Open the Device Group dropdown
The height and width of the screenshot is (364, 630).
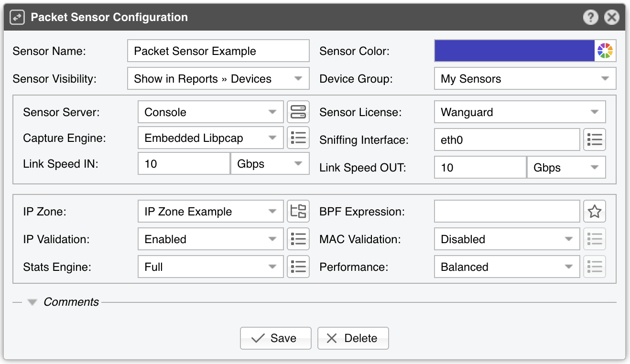point(525,79)
